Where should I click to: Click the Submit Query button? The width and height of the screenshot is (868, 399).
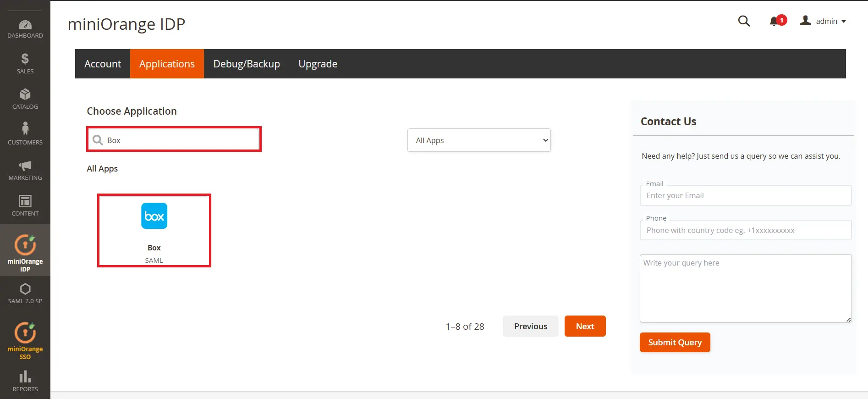(675, 342)
